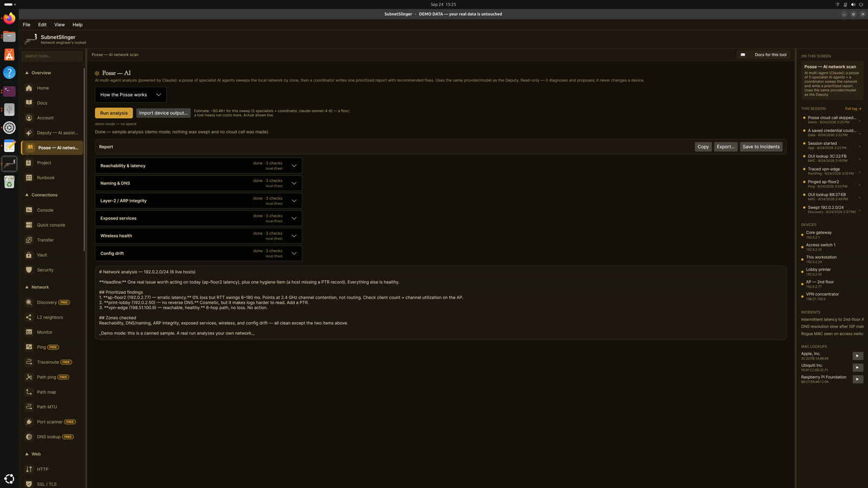Open the File menu
868x488 pixels.
click(27, 24)
